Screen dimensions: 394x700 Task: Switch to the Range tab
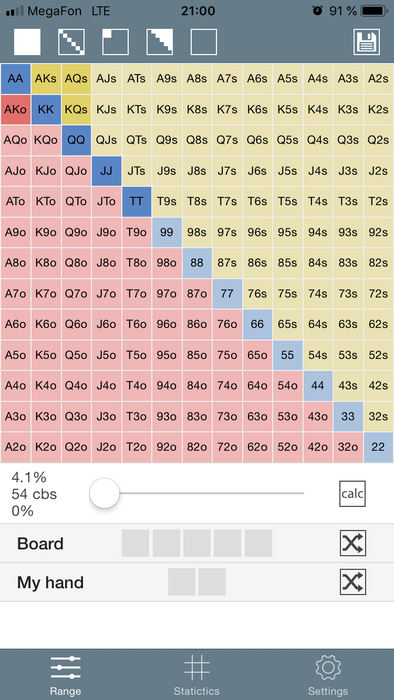pyautogui.click(x=66, y=675)
